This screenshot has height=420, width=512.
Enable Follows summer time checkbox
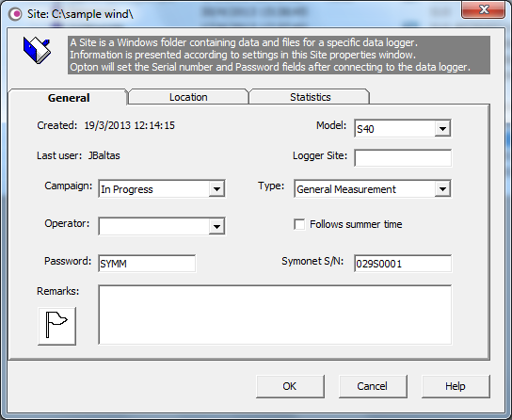pos(299,224)
